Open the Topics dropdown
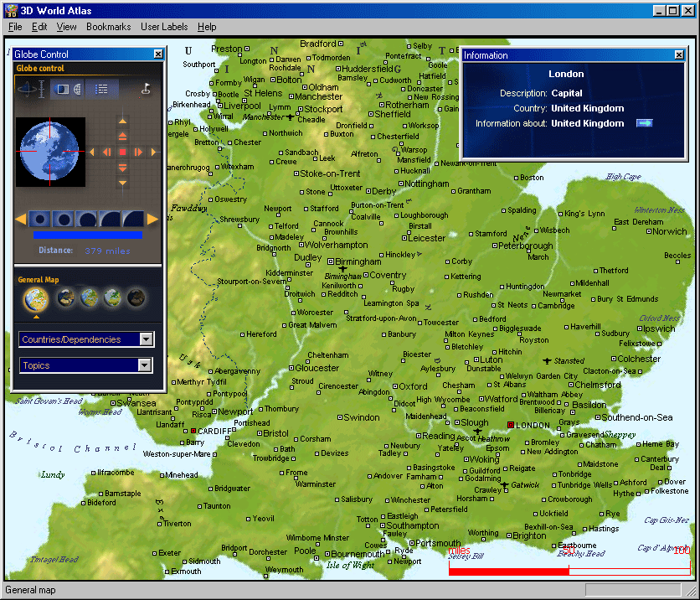 pyautogui.click(x=86, y=365)
